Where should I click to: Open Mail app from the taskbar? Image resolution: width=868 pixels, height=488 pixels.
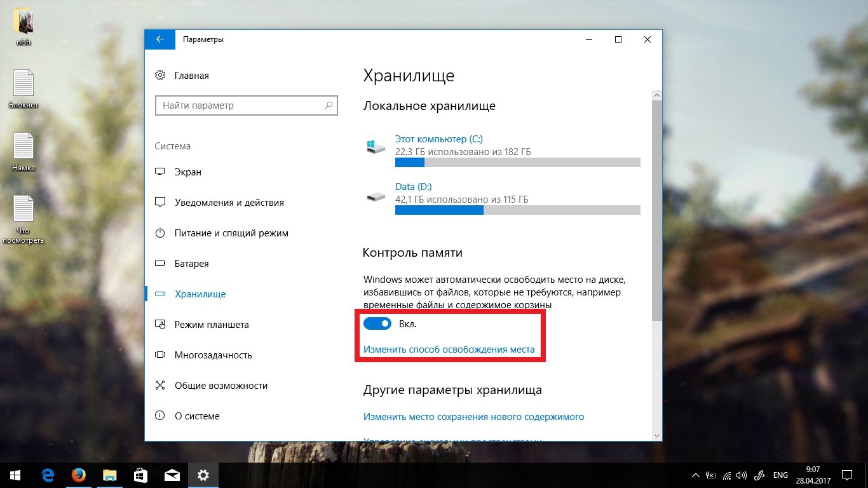pos(172,475)
